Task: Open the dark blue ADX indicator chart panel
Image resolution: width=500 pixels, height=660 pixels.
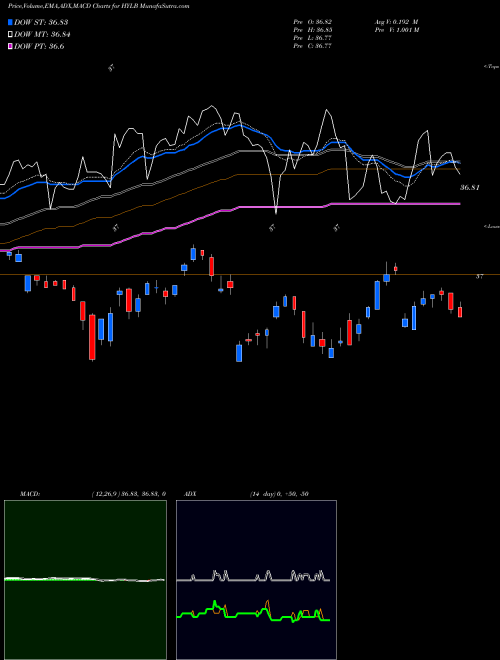Action: (256, 580)
